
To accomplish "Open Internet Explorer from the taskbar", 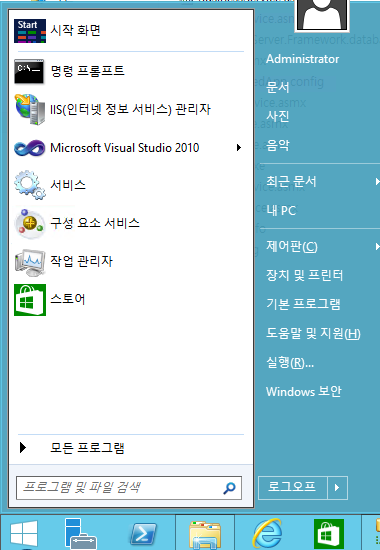I will tap(268, 534).
